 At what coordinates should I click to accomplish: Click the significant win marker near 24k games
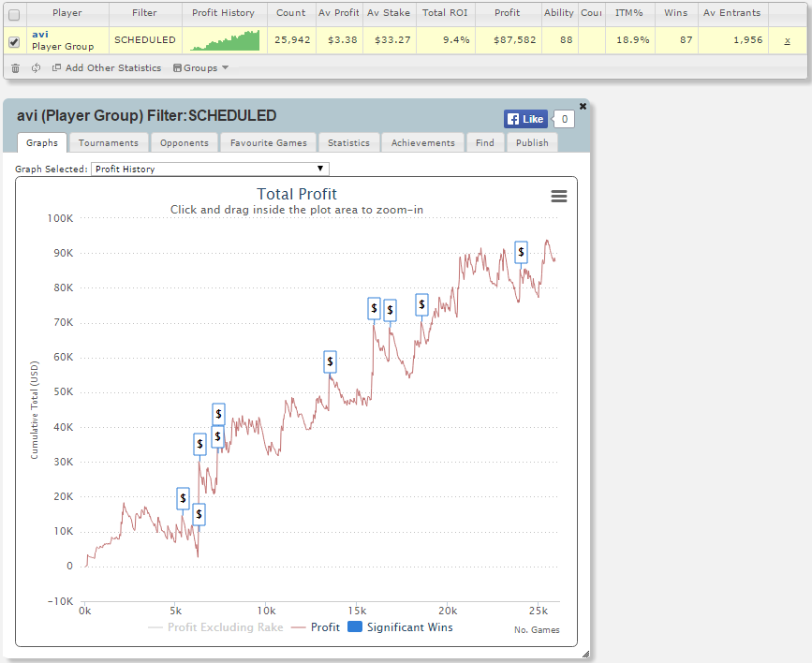[521, 252]
